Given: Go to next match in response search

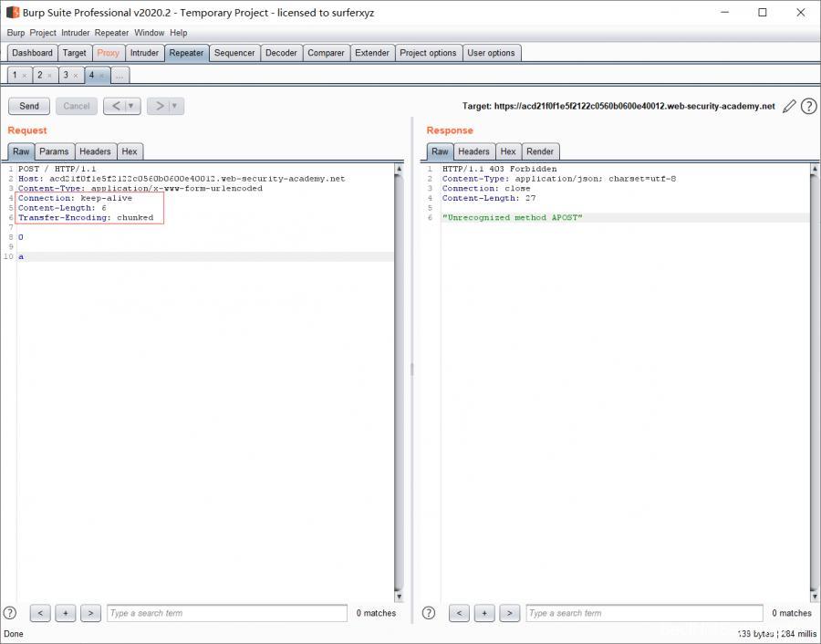Looking at the screenshot, I should pyautogui.click(x=509, y=613).
